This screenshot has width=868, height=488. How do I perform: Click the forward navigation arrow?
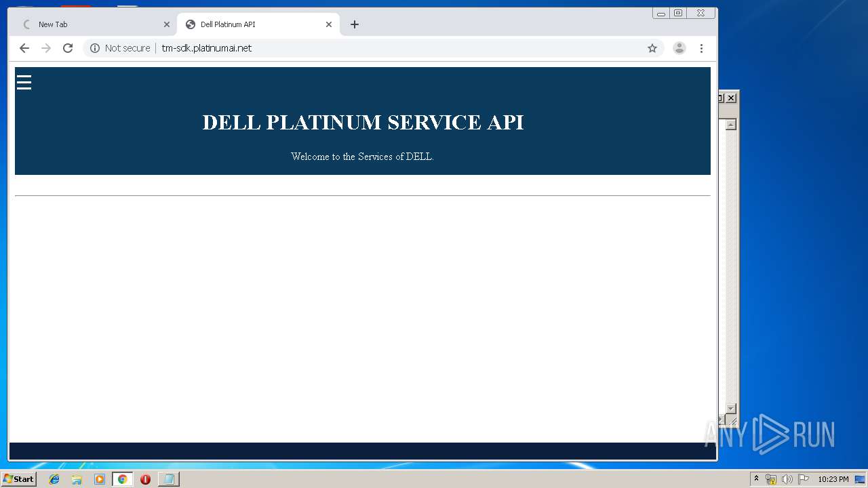(46, 48)
